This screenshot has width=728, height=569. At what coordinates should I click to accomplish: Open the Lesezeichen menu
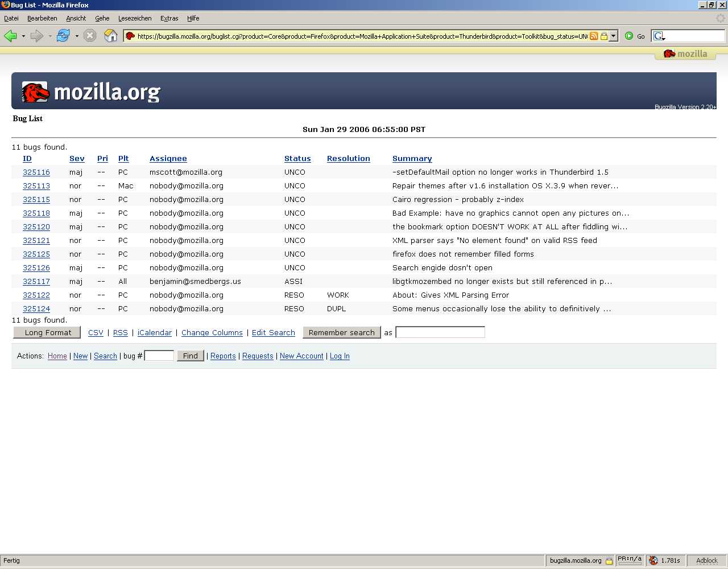tap(135, 18)
